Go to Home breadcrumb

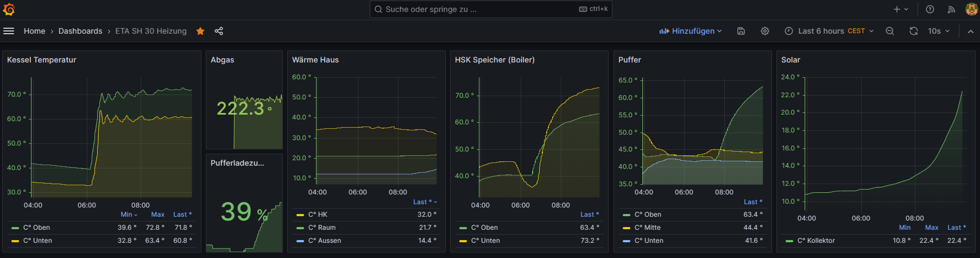click(34, 31)
